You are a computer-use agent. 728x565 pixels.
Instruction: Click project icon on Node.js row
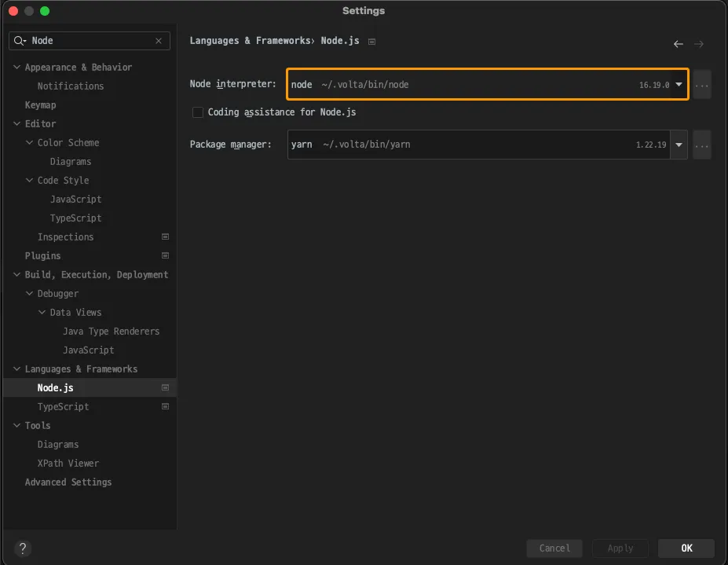coord(165,387)
